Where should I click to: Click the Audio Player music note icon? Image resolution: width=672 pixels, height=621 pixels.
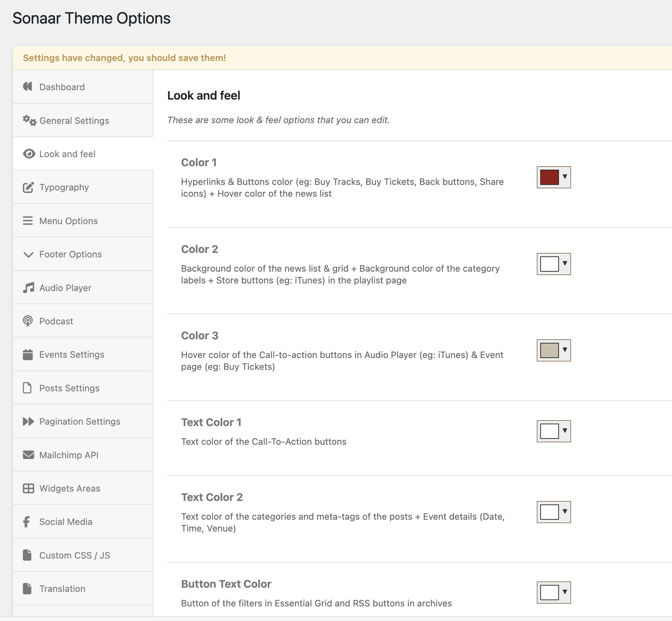point(28,288)
